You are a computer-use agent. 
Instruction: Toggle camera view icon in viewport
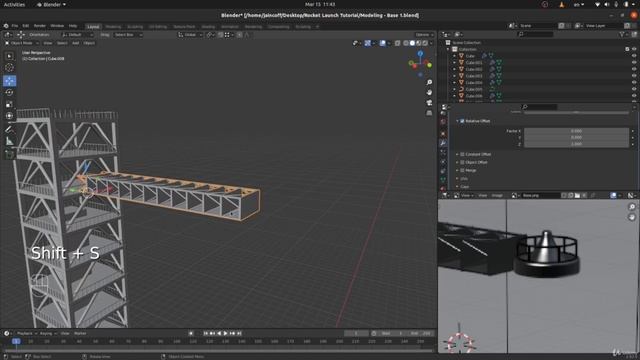pyautogui.click(x=429, y=103)
